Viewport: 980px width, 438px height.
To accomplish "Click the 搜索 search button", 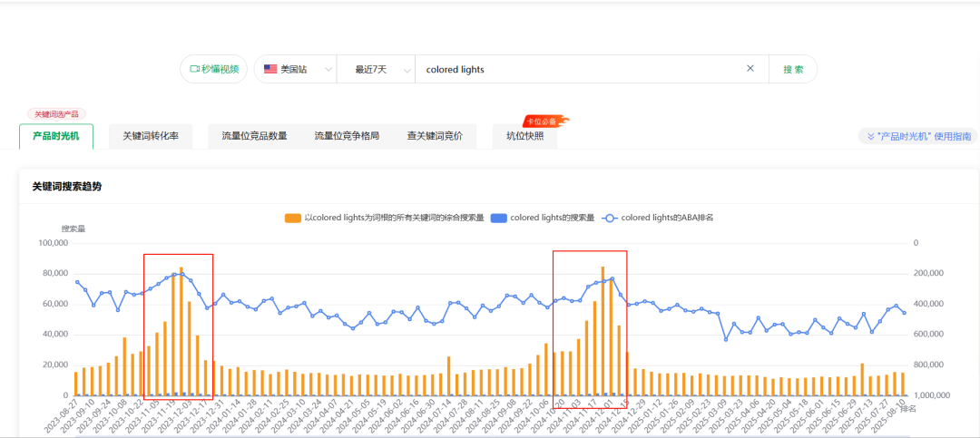I will pyautogui.click(x=793, y=69).
